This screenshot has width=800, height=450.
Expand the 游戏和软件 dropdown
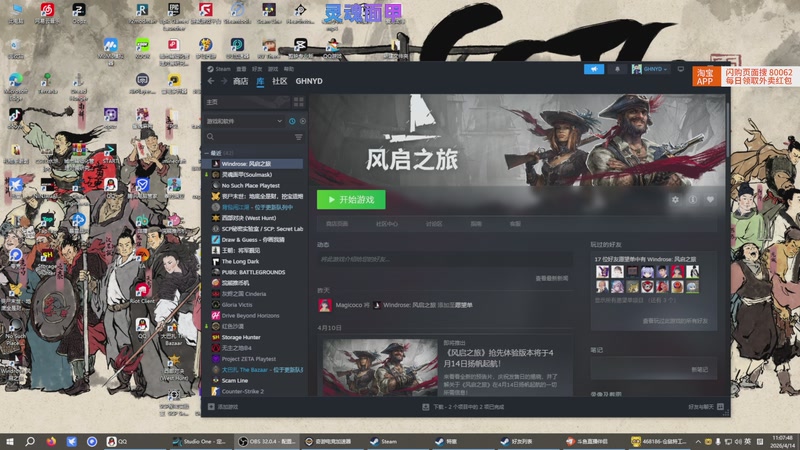tap(244, 121)
